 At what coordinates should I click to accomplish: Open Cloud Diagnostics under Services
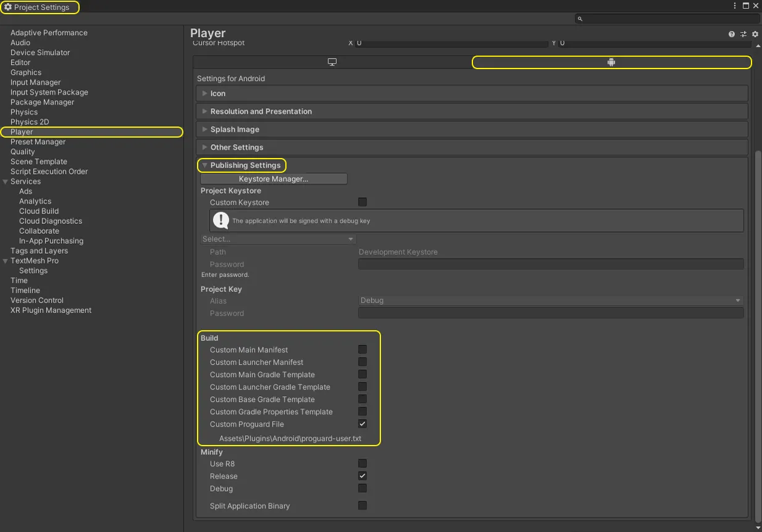(x=51, y=221)
